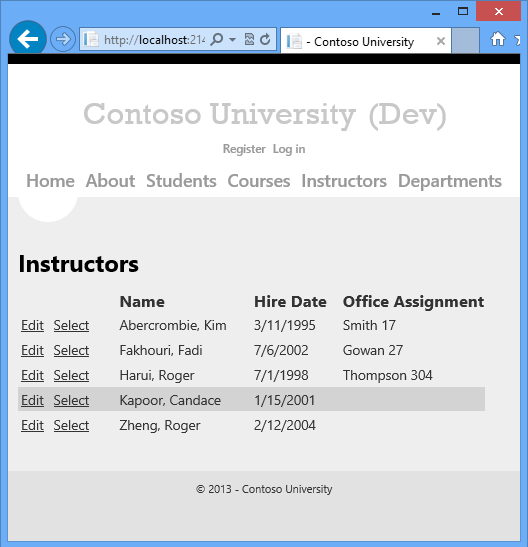528x547 pixels.
Task: Open the Register link
Action: click(244, 149)
